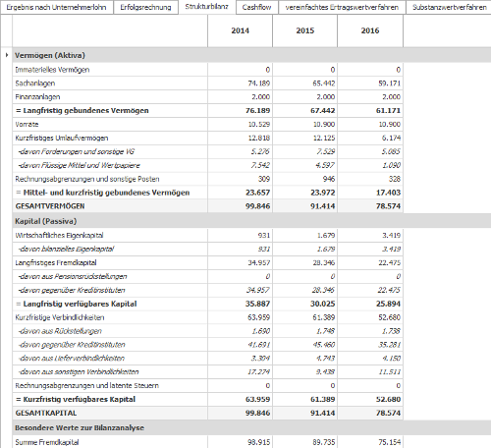This screenshot has width=491, height=448.
Task: Select the GESAMTKAPITAL total row label
Action: pyautogui.click(x=46, y=414)
